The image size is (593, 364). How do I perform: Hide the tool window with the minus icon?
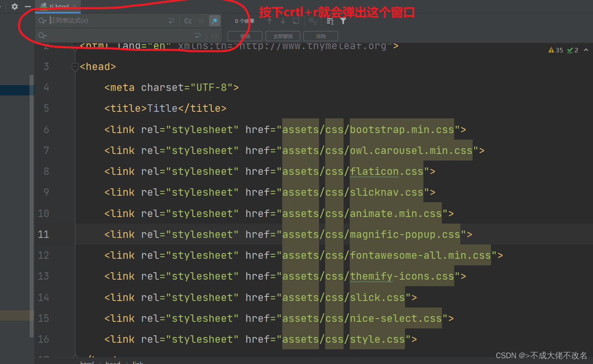click(x=28, y=7)
